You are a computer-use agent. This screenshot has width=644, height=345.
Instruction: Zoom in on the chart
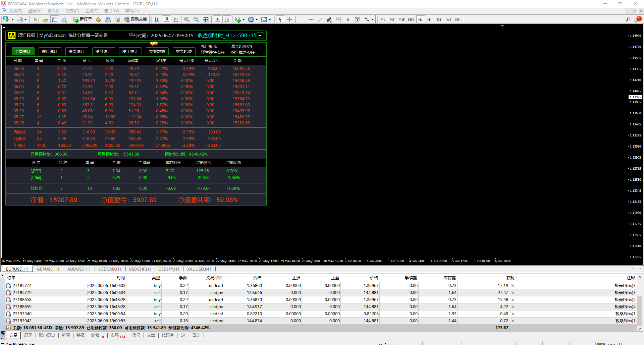pyautogui.click(x=187, y=19)
